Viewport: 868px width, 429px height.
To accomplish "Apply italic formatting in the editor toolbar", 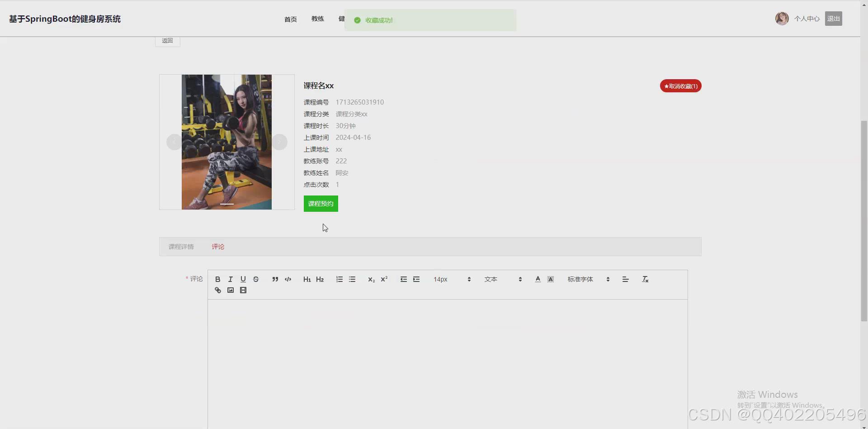I will tap(230, 279).
